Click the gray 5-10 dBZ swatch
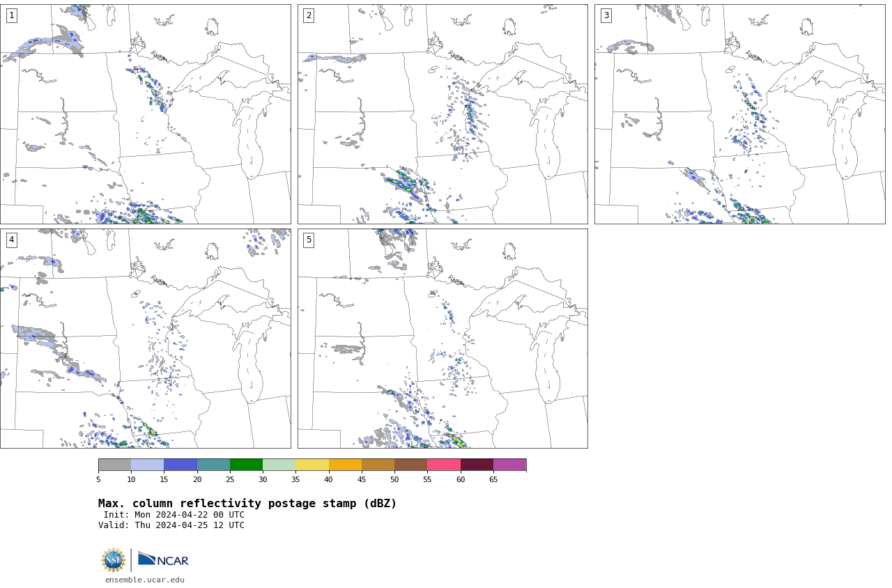The image size is (892, 588). (x=114, y=465)
